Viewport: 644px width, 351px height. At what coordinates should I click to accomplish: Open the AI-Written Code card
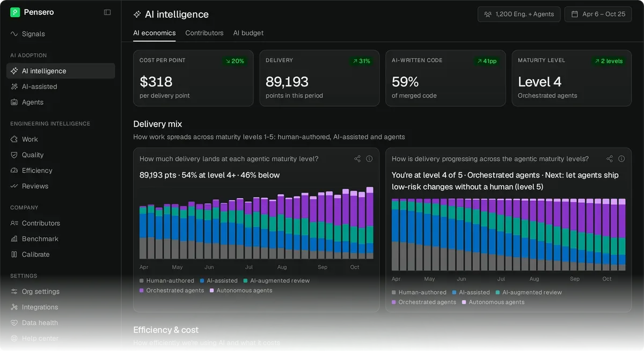click(445, 78)
